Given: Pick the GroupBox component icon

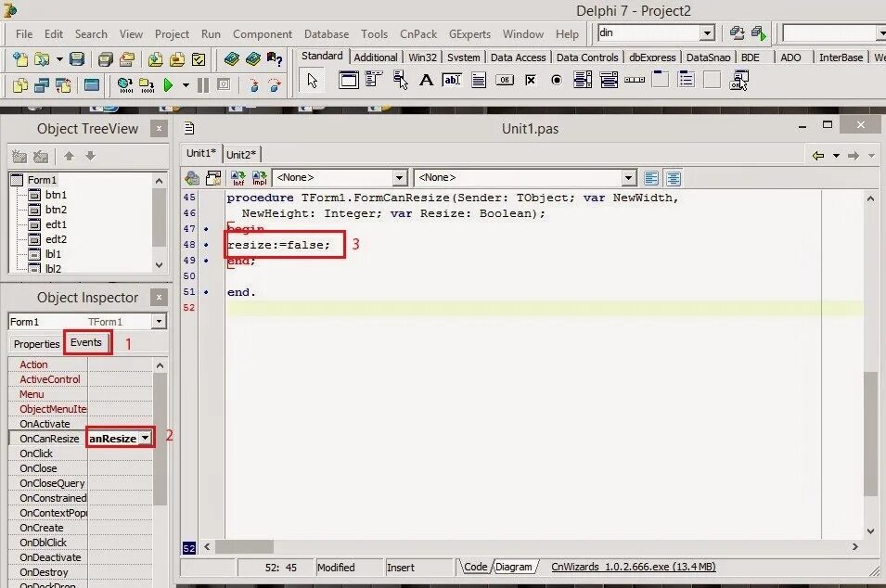Looking at the screenshot, I should (660, 79).
